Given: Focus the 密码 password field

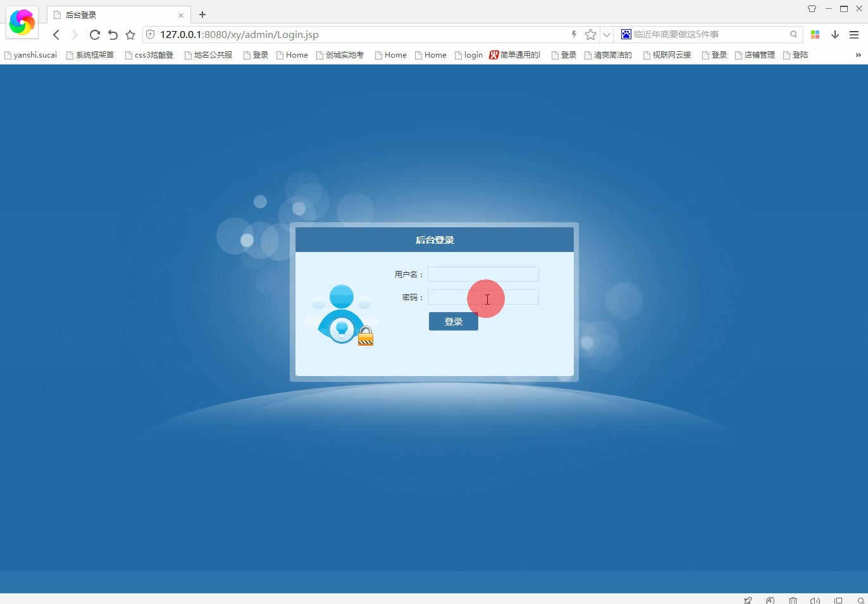Looking at the screenshot, I should click(483, 297).
